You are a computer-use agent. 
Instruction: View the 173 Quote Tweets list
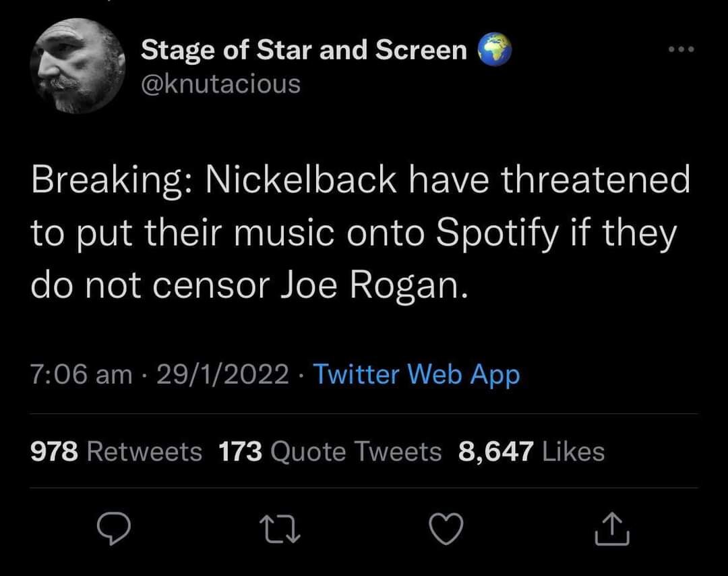click(330, 451)
